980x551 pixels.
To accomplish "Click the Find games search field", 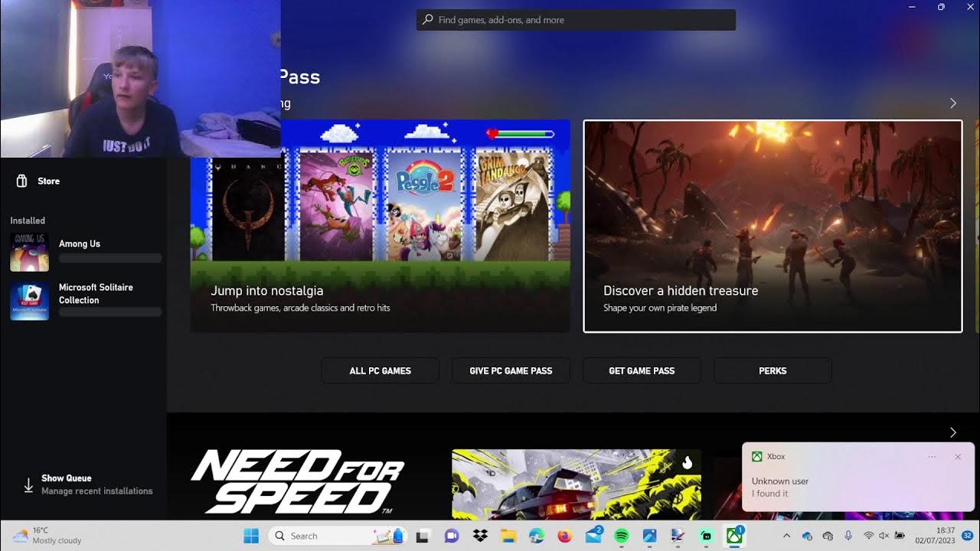I will coord(576,20).
